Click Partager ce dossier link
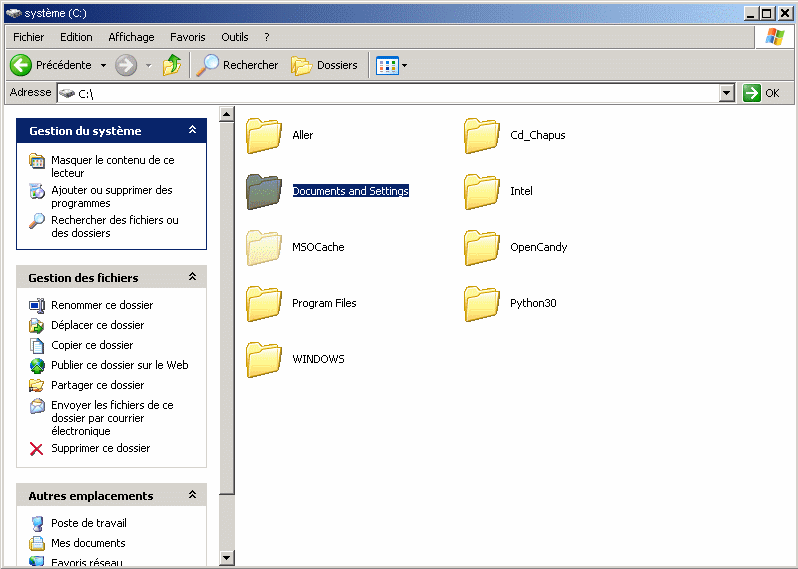Viewport: 798px width, 569px height. point(97,385)
